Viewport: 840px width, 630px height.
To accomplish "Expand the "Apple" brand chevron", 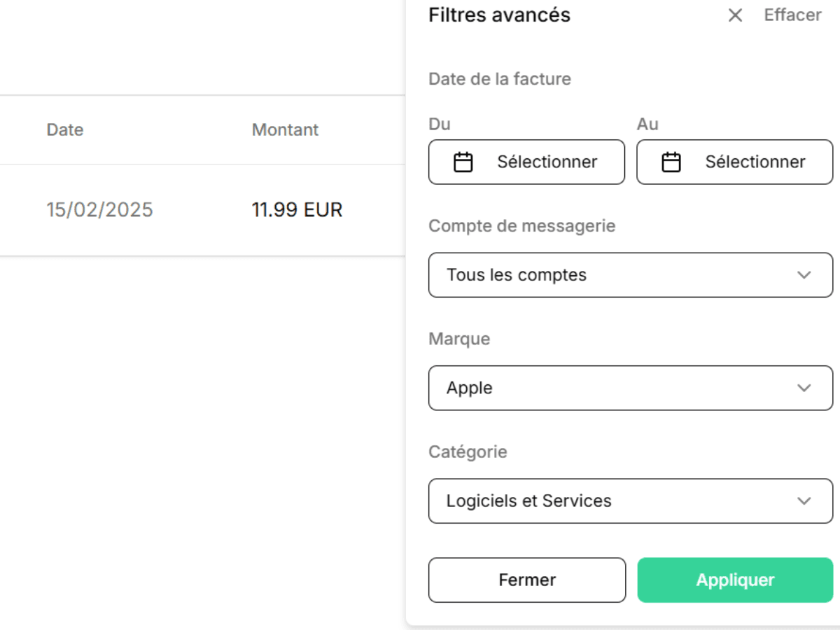I will pos(803,388).
